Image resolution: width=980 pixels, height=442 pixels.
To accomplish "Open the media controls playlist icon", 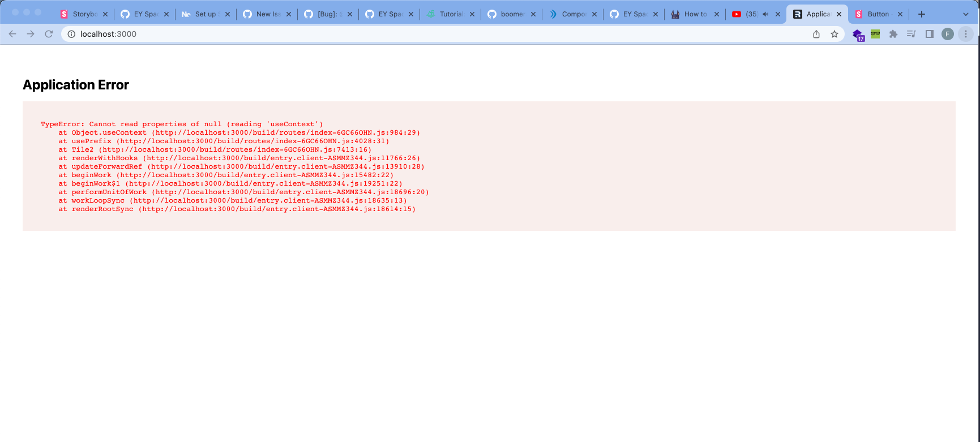I will pos(911,34).
